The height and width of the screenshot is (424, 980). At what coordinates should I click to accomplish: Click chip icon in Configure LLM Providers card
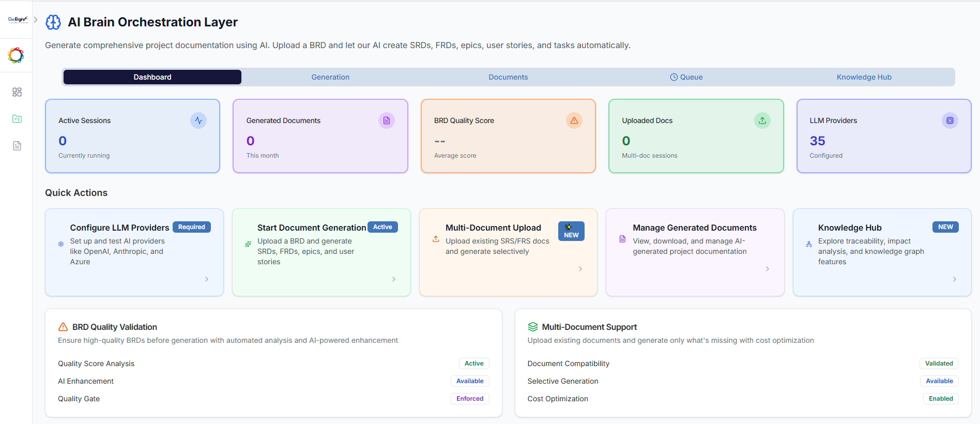[61, 244]
